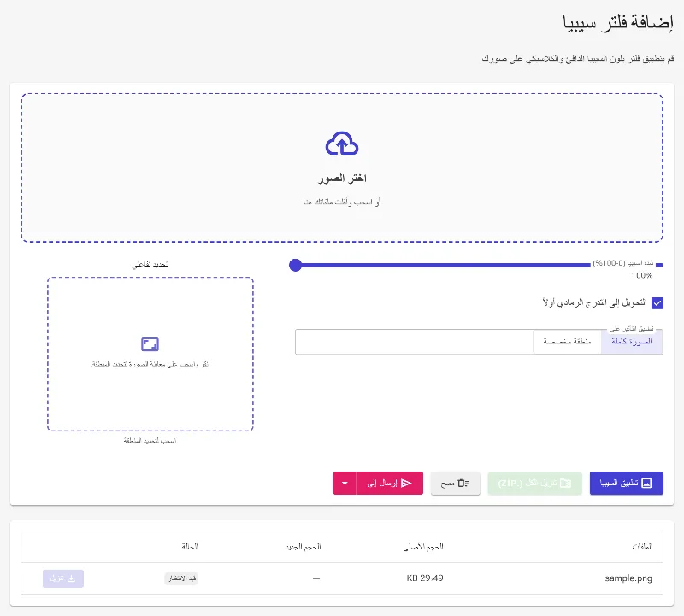Screen dimensions: 684x616
Task: Click the region selection frame icon
Action: pos(150,344)
